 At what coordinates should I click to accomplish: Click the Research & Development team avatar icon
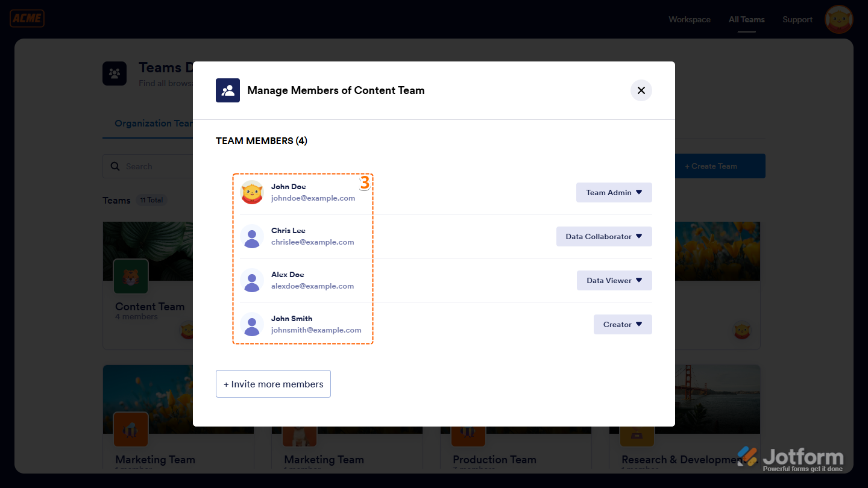tap(636, 429)
